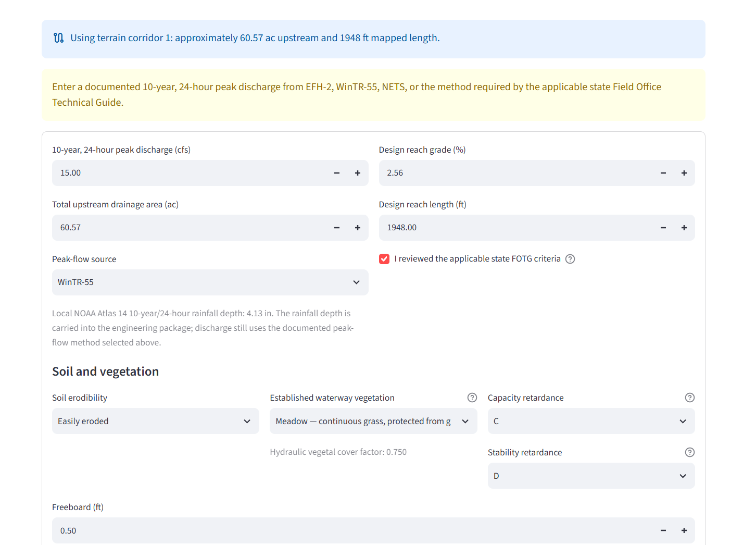This screenshot has height=545, width=756.
Task: Click the 'Capacity retardance' label
Action: (526, 398)
